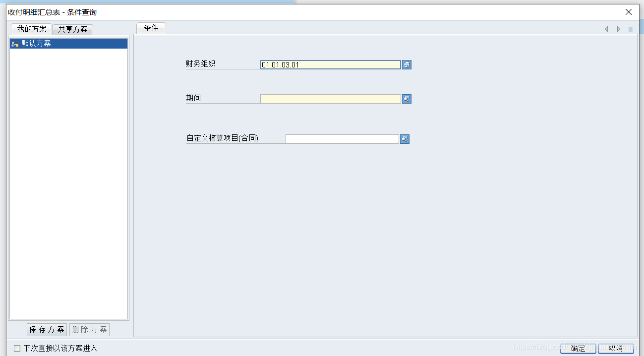Click the 收付明细汇总表 - 条件查询 title
Image resolution: width=644 pixels, height=356 pixels.
[52, 12]
